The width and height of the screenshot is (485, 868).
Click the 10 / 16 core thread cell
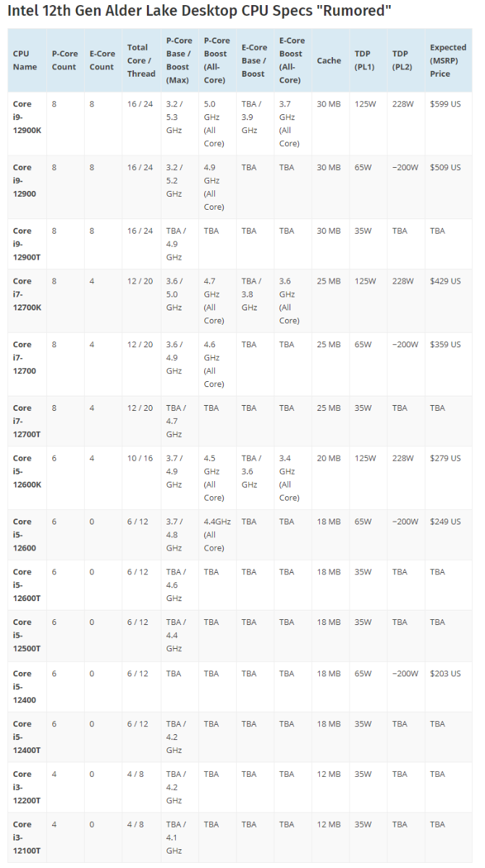(x=140, y=459)
